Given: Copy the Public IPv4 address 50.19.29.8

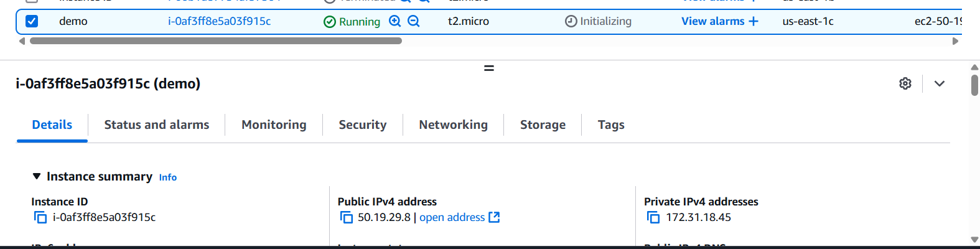Looking at the screenshot, I should [x=347, y=217].
